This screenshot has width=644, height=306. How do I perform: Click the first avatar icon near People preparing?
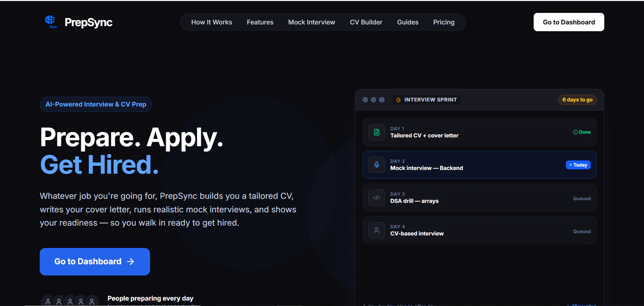[x=48, y=301]
